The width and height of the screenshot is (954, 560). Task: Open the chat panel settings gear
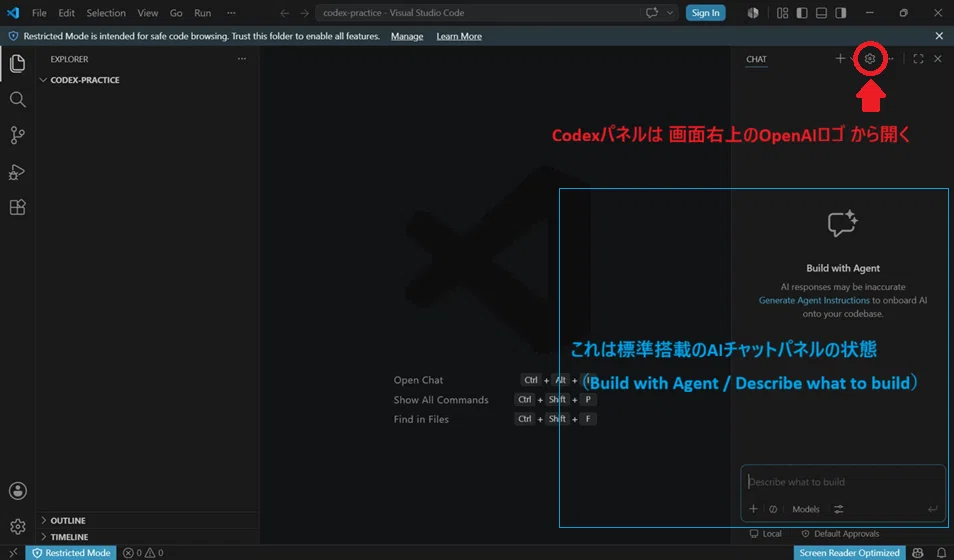[x=869, y=58]
